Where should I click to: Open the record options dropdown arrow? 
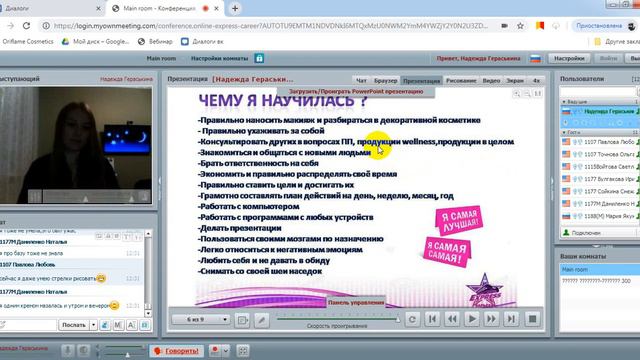pyautogui.click(x=226, y=350)
